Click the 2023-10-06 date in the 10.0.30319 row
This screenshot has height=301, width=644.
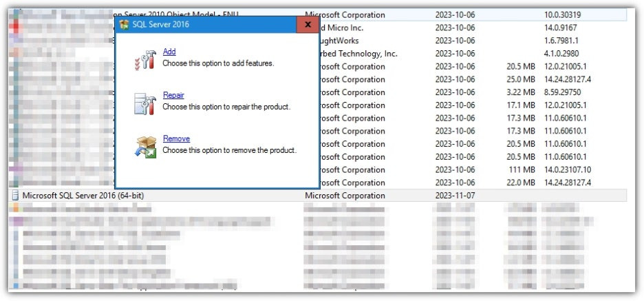455,15
